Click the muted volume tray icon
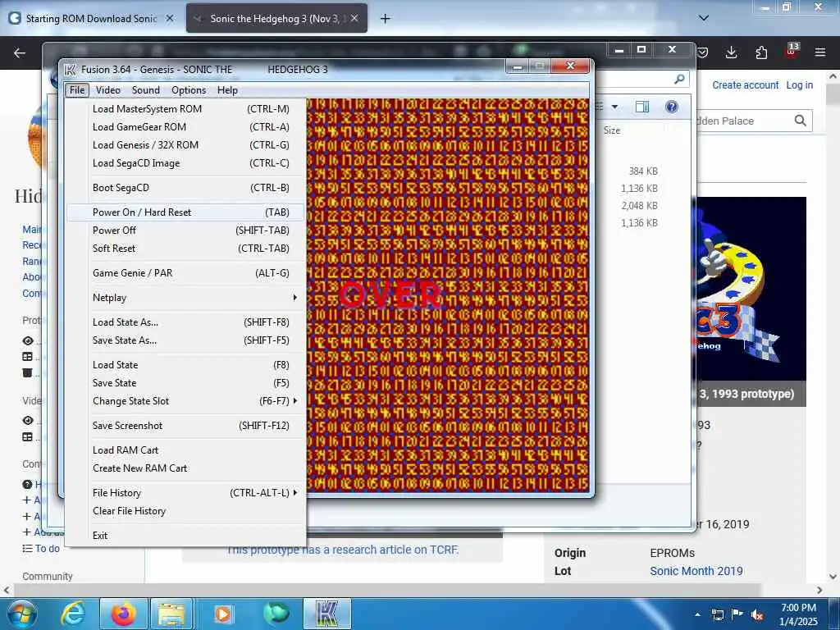This screenshot has height=630, width=840. coord(757,615)
